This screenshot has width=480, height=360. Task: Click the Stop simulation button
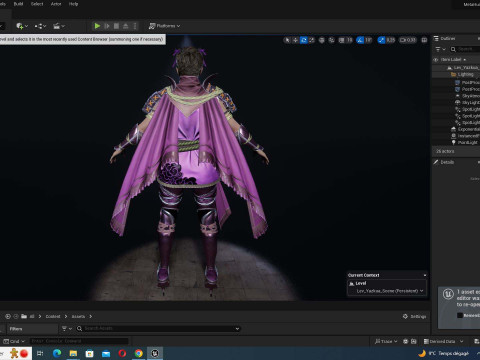116,26
